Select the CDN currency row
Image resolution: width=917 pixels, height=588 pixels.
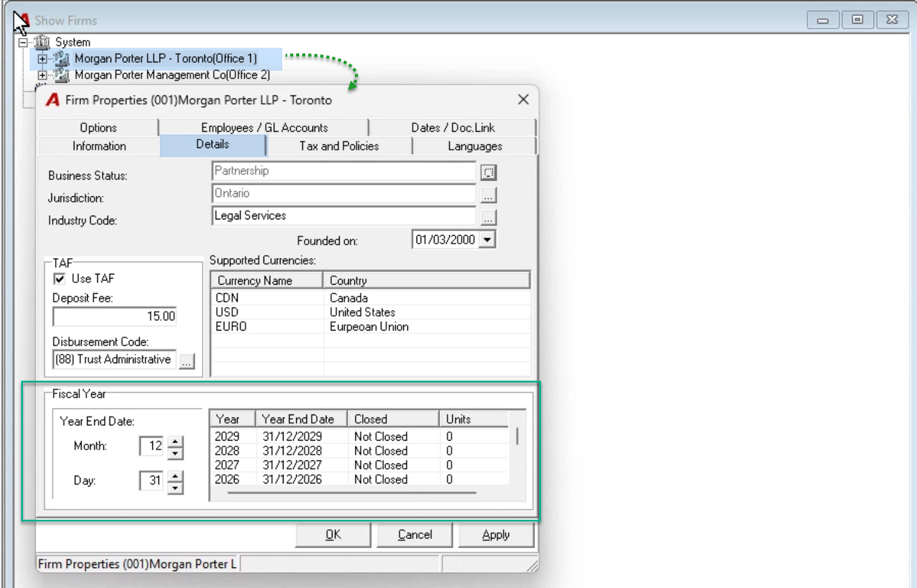tap(371, 298)
